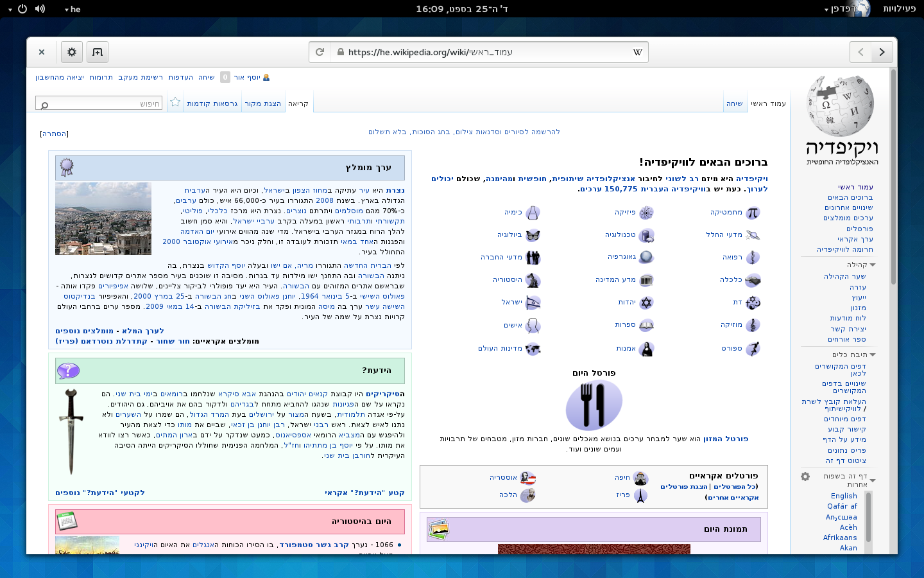This screenshot has height=578, width=924.
Task: Open the תרומות contributions link
Action: point(101,77)
